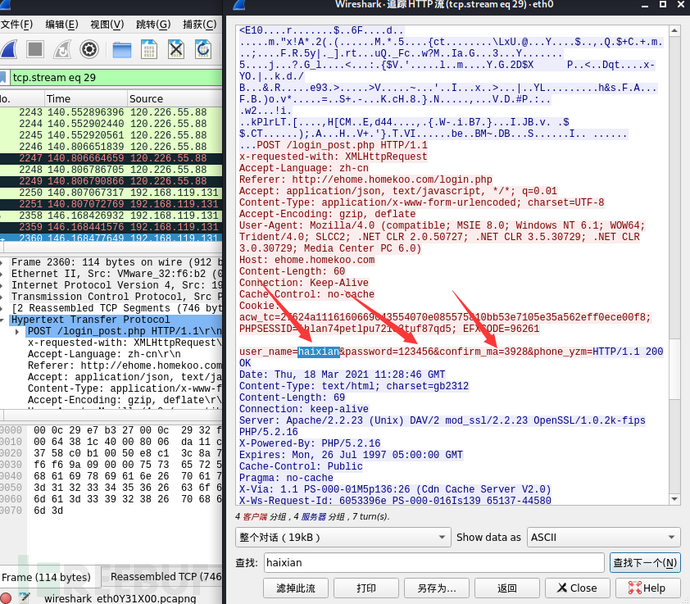The height and width of the screenshot is (604, 690).
Task: Click the 滤掉此流 filter out stream button
Action: pos(296,588)
